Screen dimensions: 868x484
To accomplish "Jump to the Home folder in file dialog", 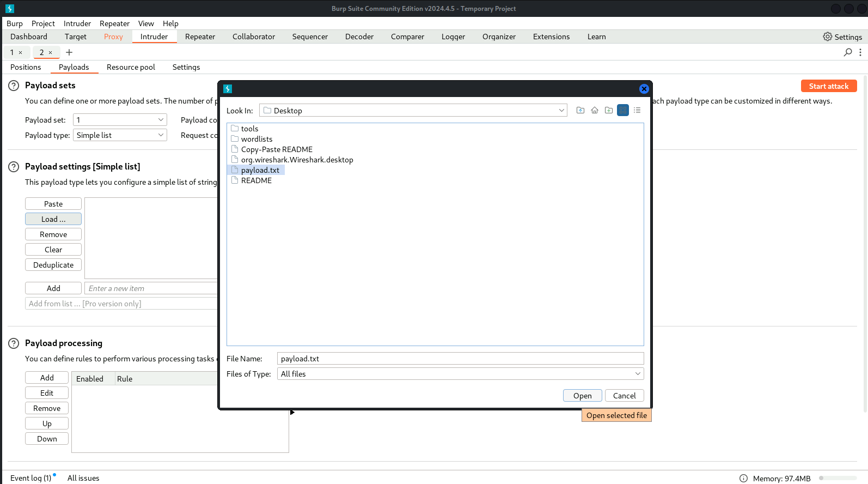I will [595, 110].
